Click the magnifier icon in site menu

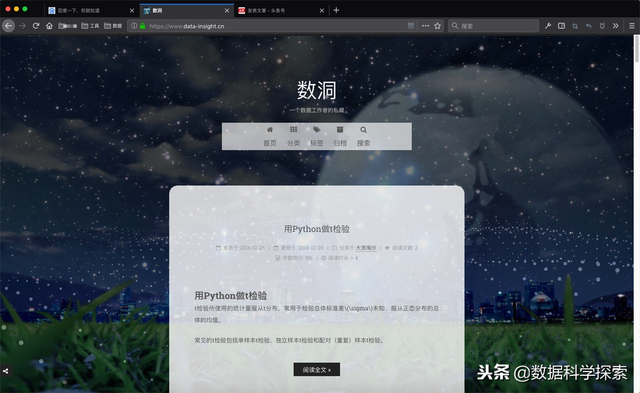click(x=363, y=130)
